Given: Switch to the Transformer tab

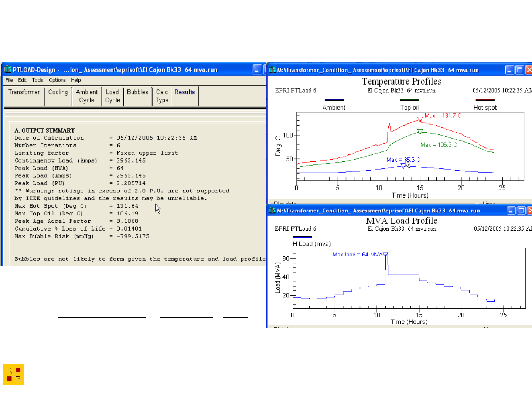Looking at the screenshot, I should pyautogui.click(x=24, y=92).
